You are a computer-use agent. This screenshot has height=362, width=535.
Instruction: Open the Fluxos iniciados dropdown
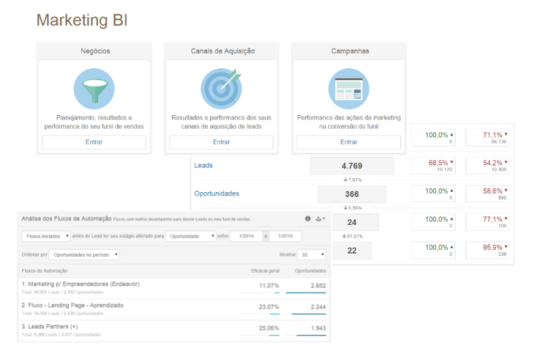(46, 236)
